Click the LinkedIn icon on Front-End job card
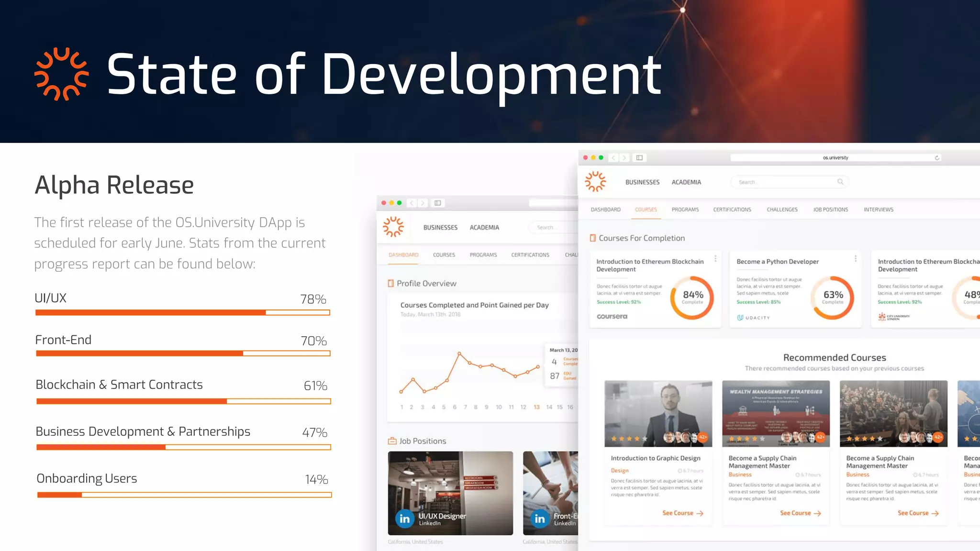This screenshot has height=551, width=980. tap(540, 519)
